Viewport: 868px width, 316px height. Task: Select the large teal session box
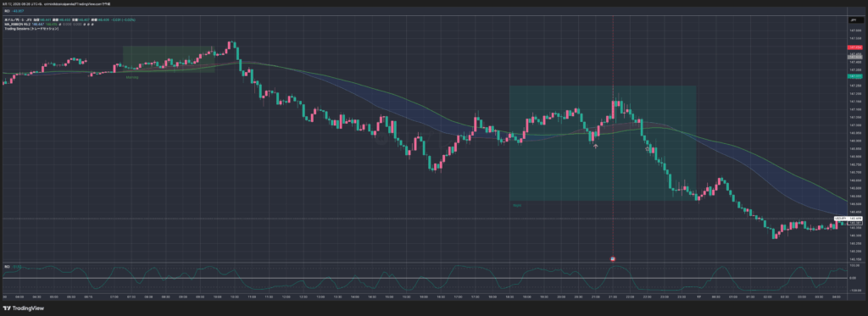(x=603, y=143)
